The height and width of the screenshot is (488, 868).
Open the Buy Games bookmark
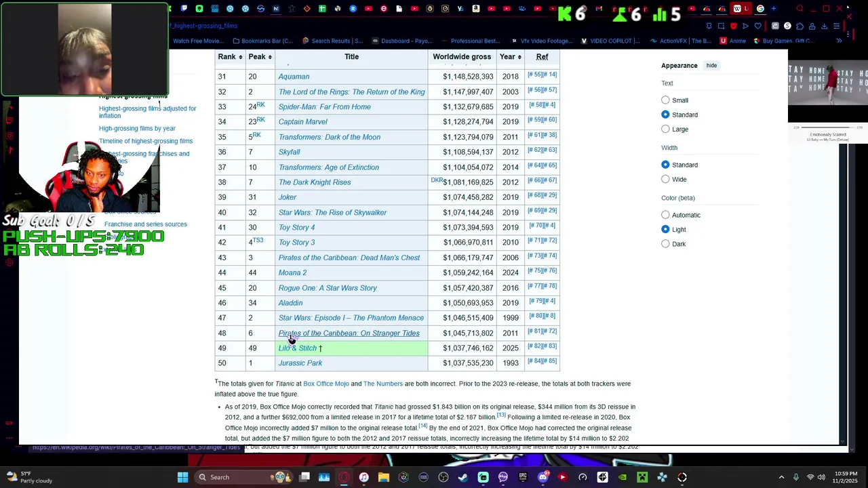pos(783,41)
